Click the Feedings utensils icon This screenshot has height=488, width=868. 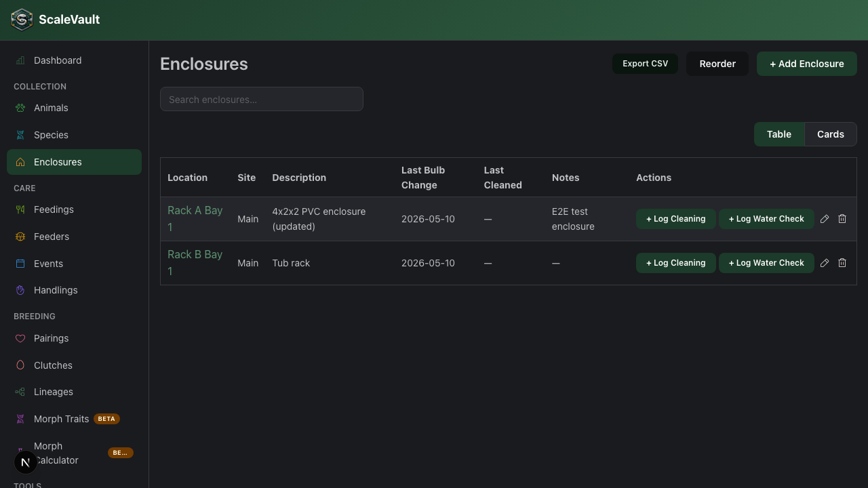[x=20, y=209]
